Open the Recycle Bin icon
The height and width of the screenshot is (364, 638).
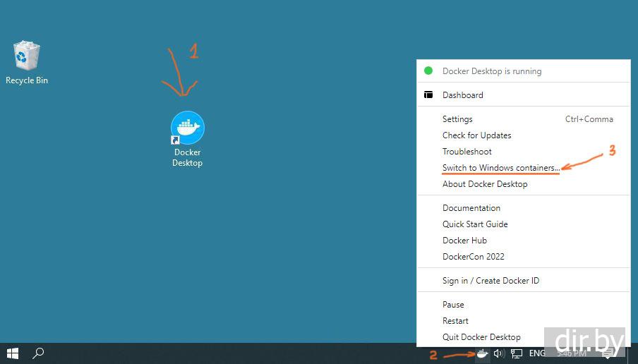click(26, 62)
